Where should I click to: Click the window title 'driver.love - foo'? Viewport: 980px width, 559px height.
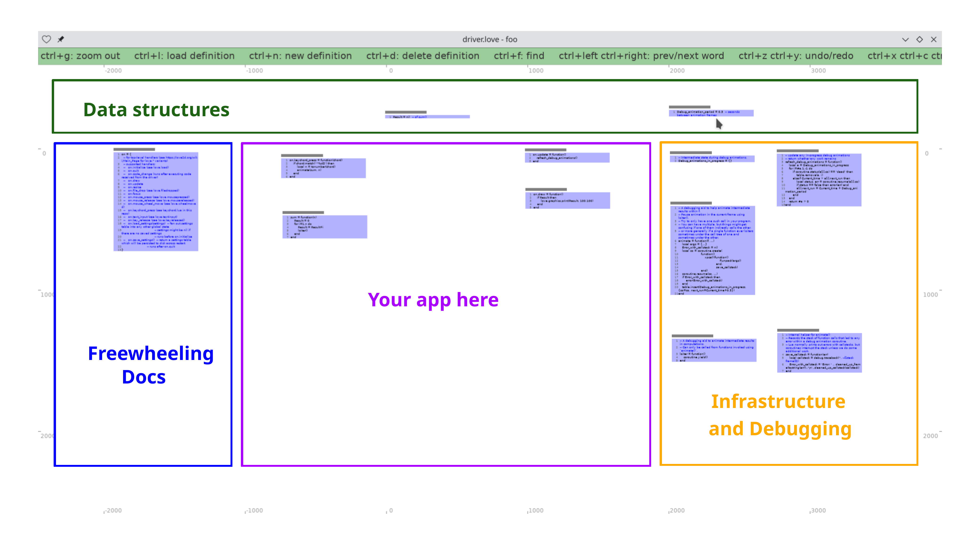click(x=490, y=39)
